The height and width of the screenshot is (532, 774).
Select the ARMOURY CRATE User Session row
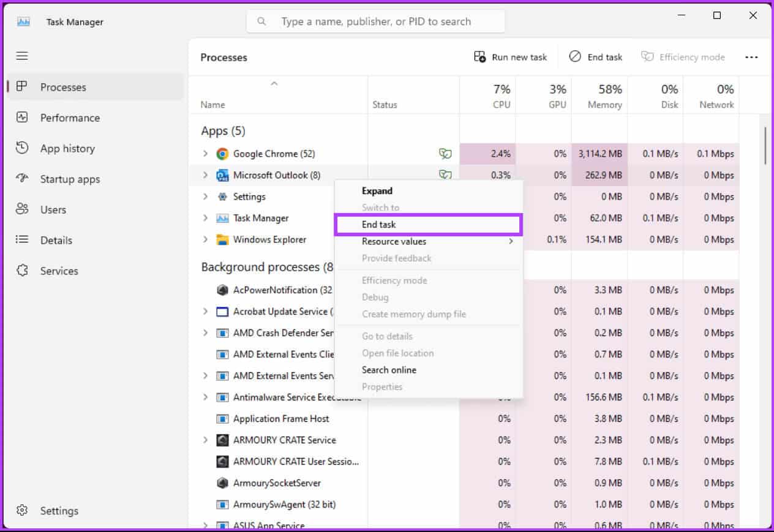click(464, 462)
